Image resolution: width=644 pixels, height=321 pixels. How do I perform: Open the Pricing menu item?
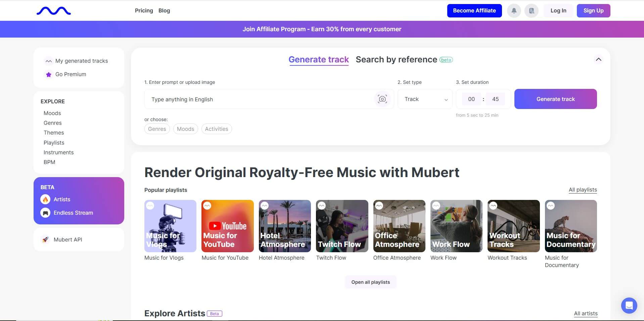[144, 11]
